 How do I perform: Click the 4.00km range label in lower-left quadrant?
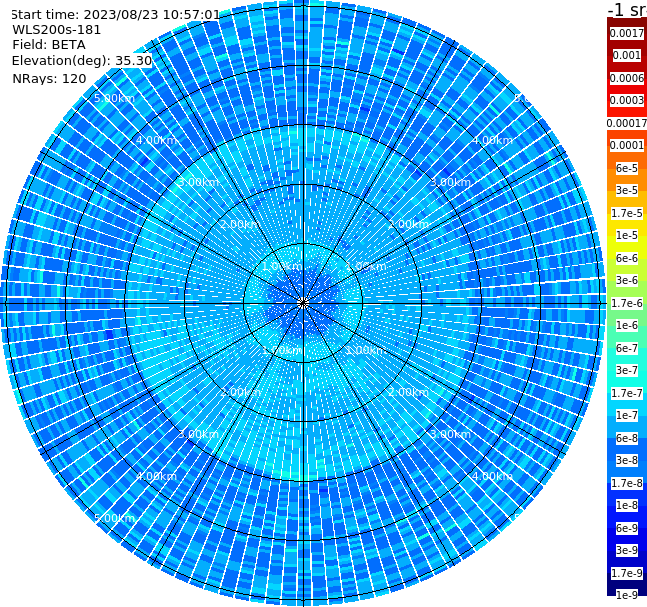pyautogui.click(x=156, y=476)
